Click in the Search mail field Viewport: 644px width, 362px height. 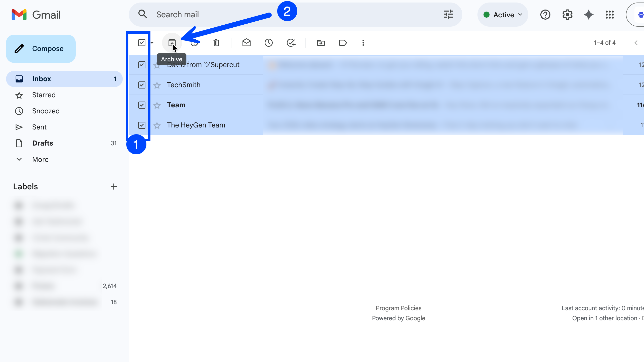tap(289, 15)
